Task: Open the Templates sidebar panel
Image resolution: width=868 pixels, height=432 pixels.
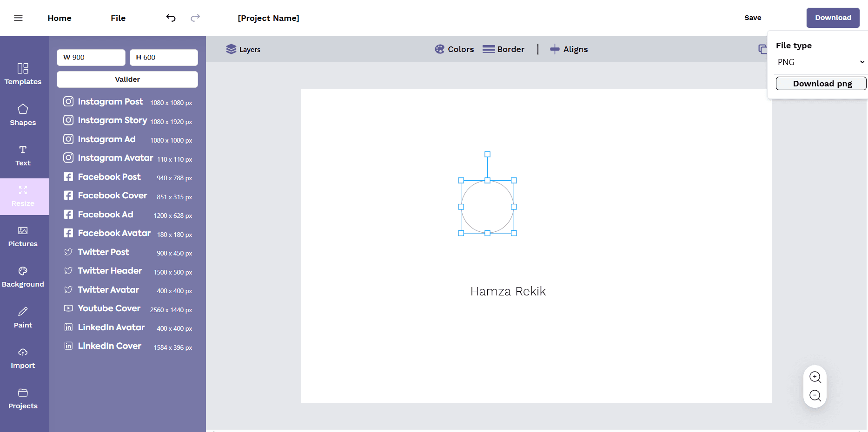Action: point(23,74)
